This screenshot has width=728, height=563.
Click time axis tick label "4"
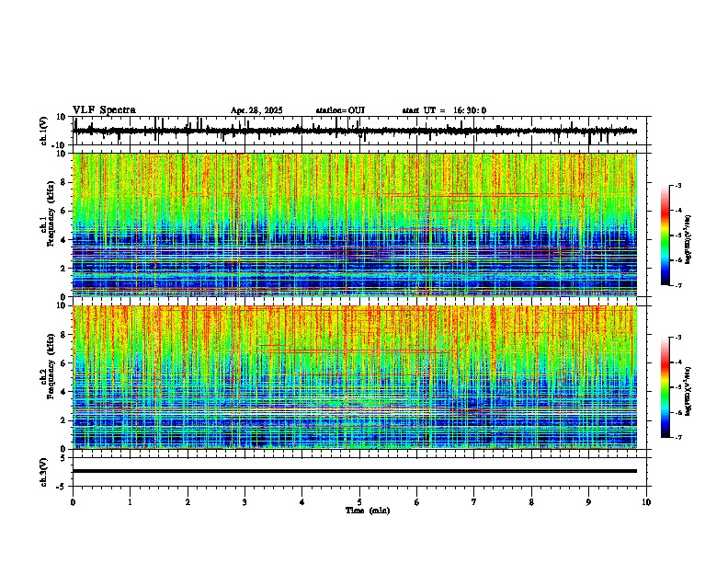click(302, 502)
